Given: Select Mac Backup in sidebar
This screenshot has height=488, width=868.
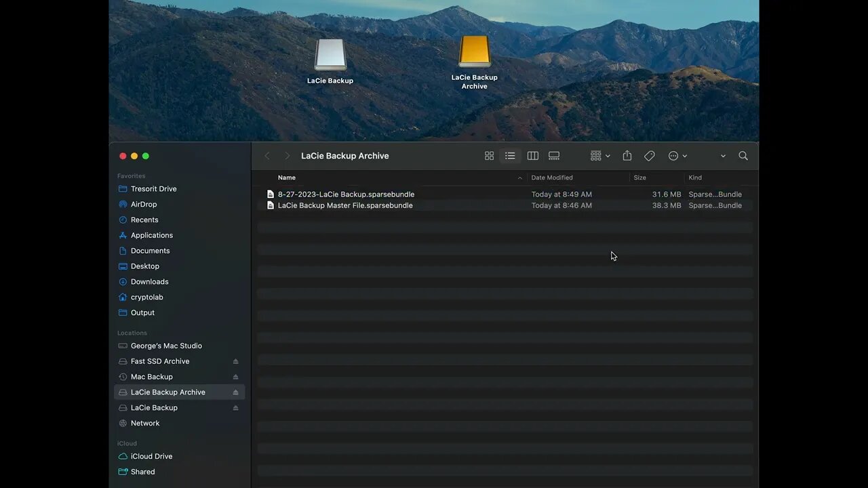Looking at the screenshot, I should [x=151, y=377].
